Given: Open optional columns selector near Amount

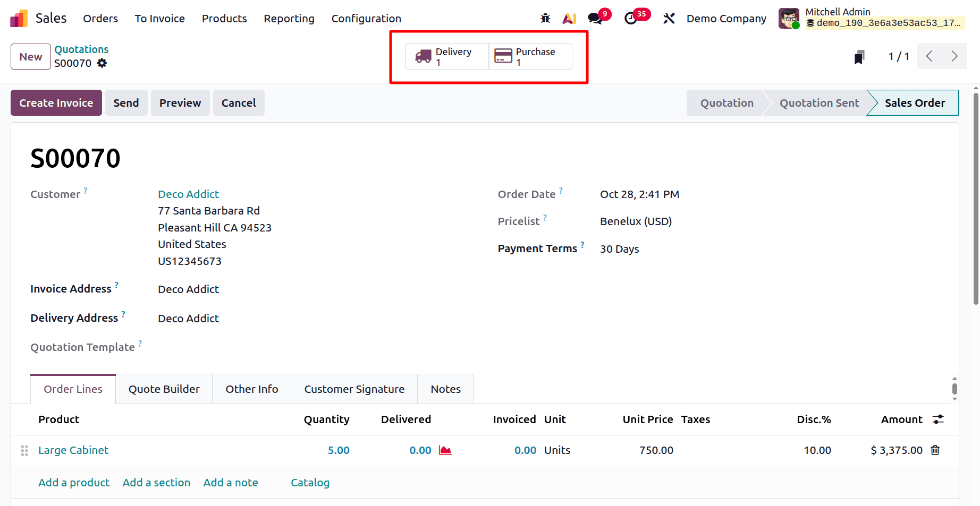Looking at the screenshot, I should tap(937, 419).
